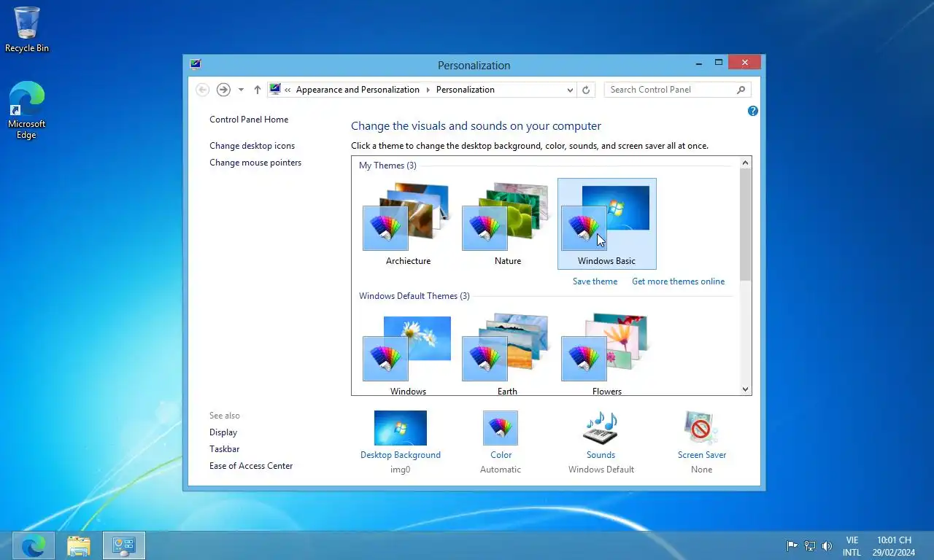
Task: Click the Color link label
Action: point(501,455)
